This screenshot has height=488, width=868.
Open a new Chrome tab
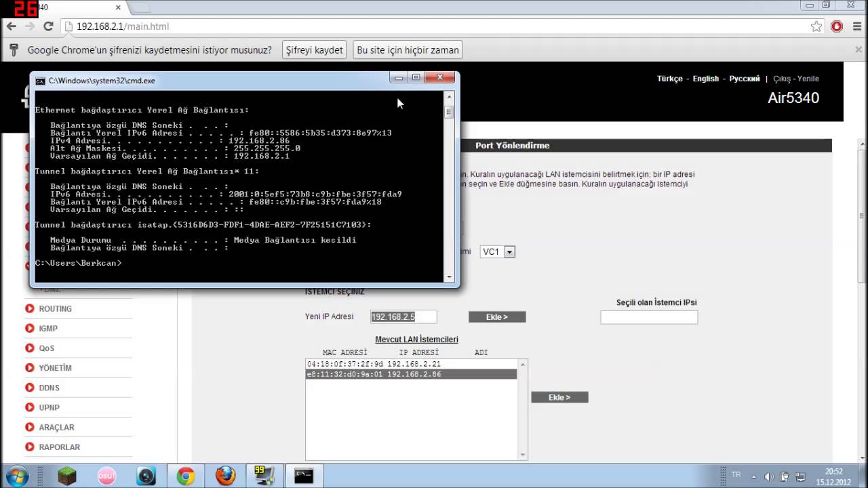(140, 8)
